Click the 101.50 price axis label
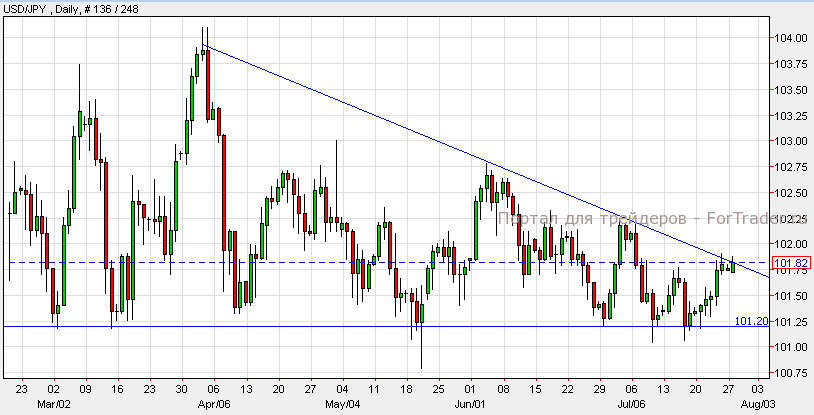This screenshot has height=415, width=814. click(793, 296)
